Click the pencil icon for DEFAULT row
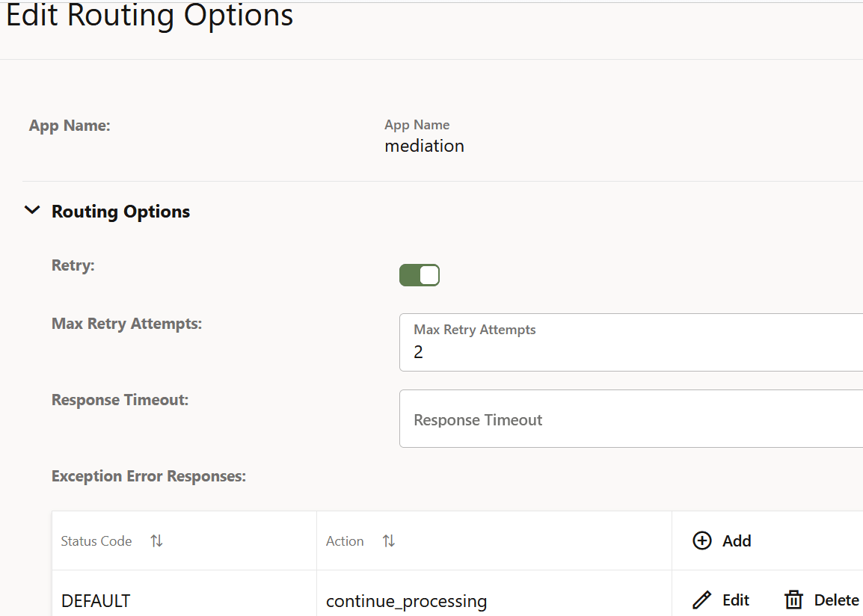863x616 pixels. click(x=701, y=600)
